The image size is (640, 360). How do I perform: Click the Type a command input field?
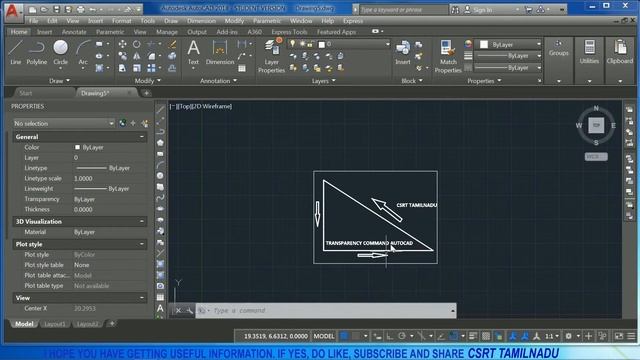point(325,311)
